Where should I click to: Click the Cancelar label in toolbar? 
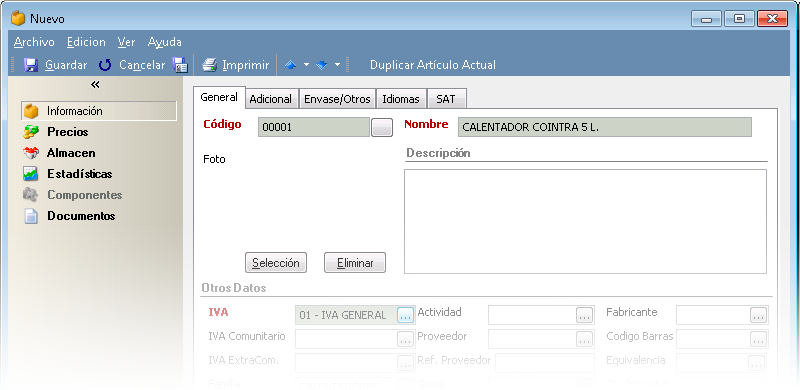tap(142, 65)
